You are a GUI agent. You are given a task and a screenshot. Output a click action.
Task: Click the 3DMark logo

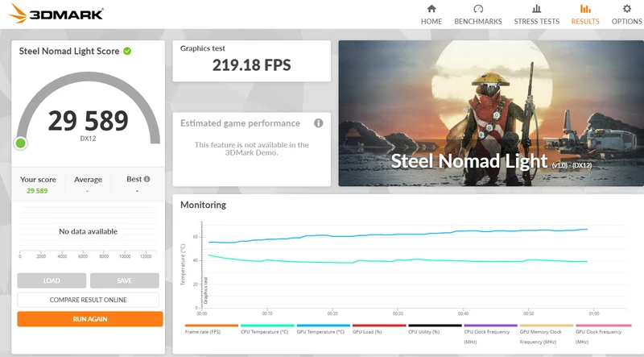pos(56,14)
